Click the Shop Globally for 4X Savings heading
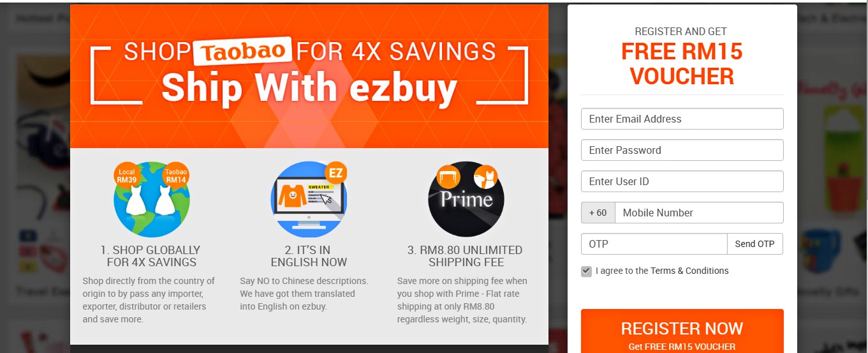This screenshot has width=868, height=353. (152, 256)
